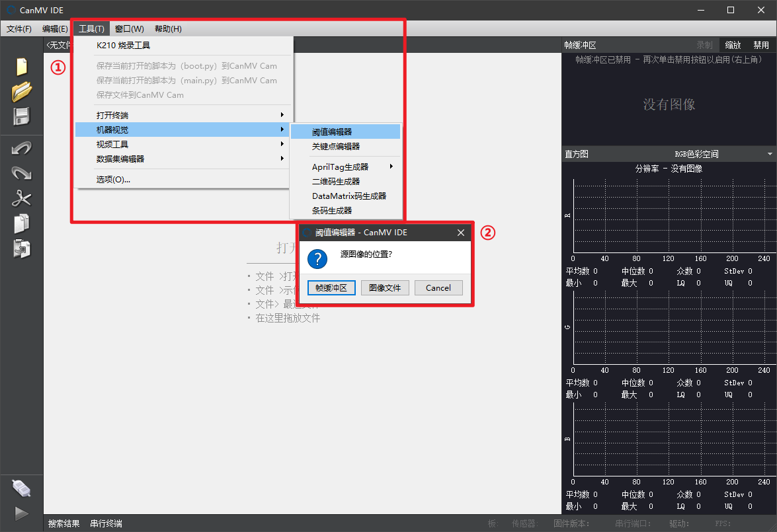Click the 没有图像 text in frame buffer
Screen dimensions: 777x532
point(669,104)
